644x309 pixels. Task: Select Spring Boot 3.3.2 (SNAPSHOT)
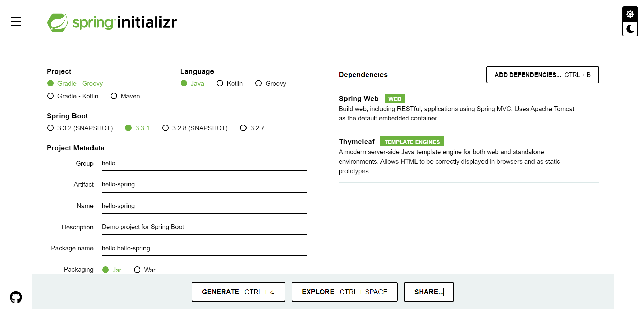[x=80, y=128]
